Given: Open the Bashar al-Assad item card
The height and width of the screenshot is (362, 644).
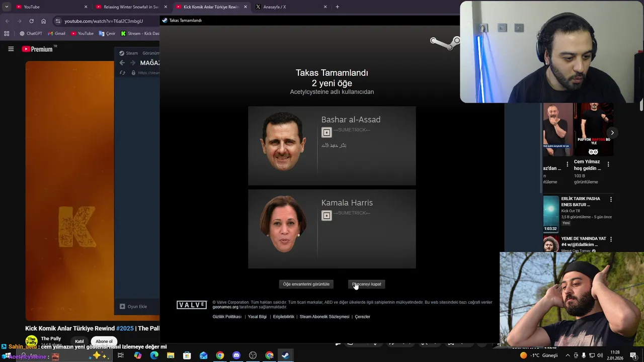Looking at the screenshot, I should pyautogui.click(x=332, y=146).
